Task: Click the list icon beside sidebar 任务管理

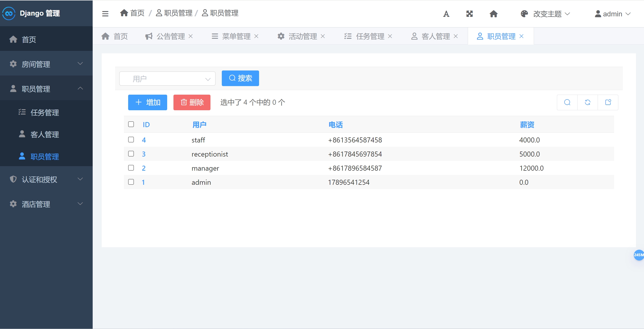Action: (x=22, y=112)
